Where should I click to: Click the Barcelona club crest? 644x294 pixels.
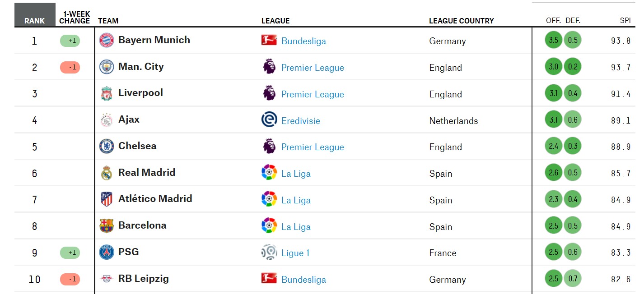tap(107, 226)
